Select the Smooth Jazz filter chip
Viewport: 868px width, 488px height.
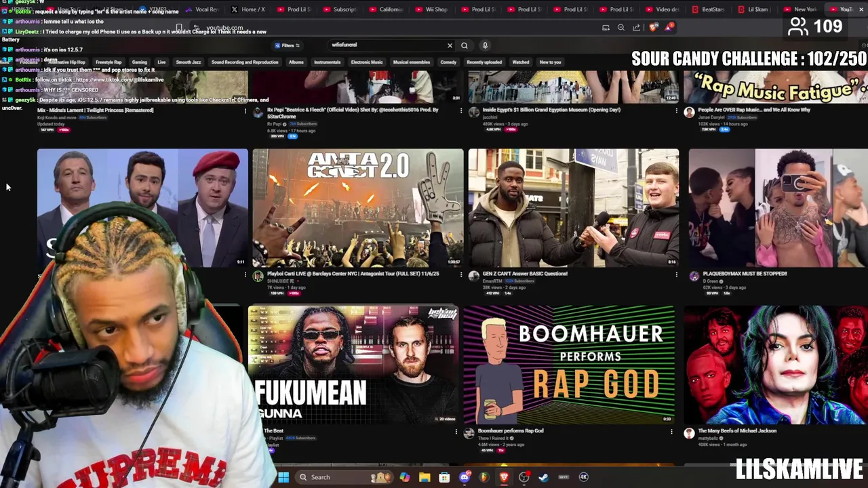coord(189,62)
